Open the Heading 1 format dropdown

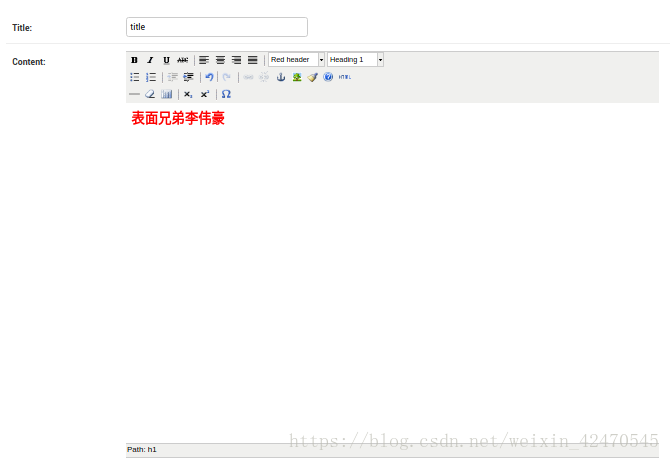coord(356,59)
